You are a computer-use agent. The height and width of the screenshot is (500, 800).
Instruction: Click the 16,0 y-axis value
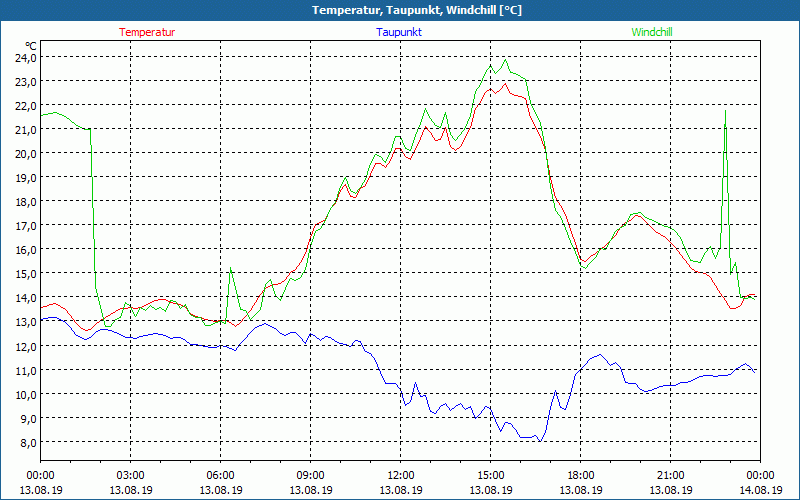tap(26, 250)
